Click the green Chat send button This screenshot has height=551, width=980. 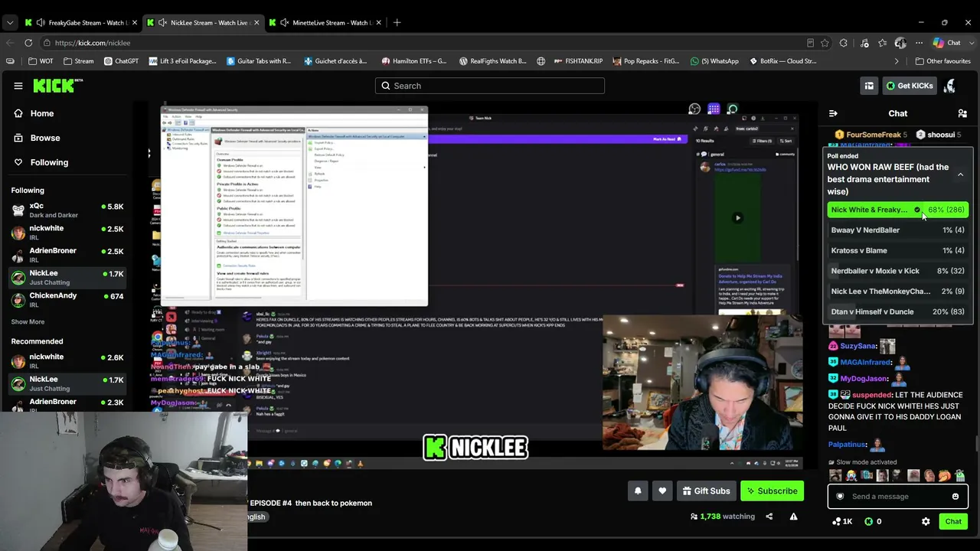[x=953, y=521]
